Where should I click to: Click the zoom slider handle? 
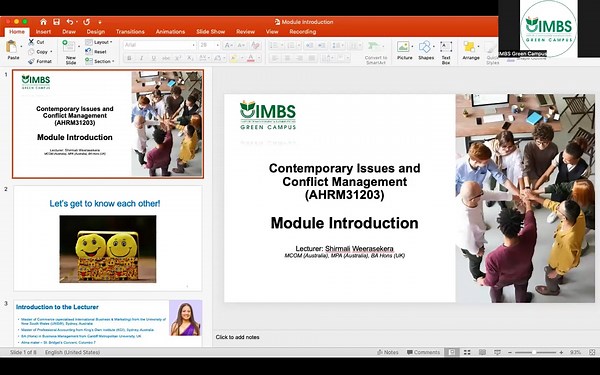(534, 352)
